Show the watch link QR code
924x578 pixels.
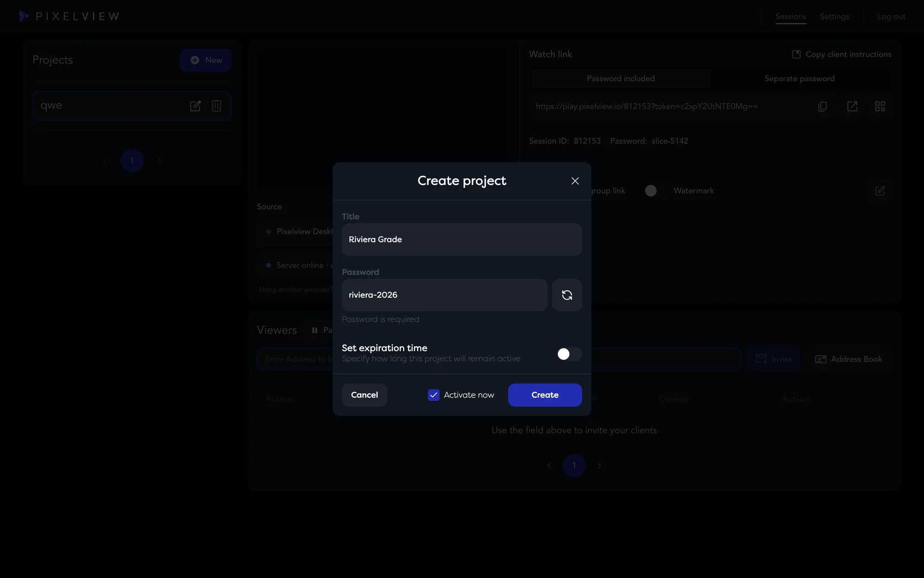880,106
